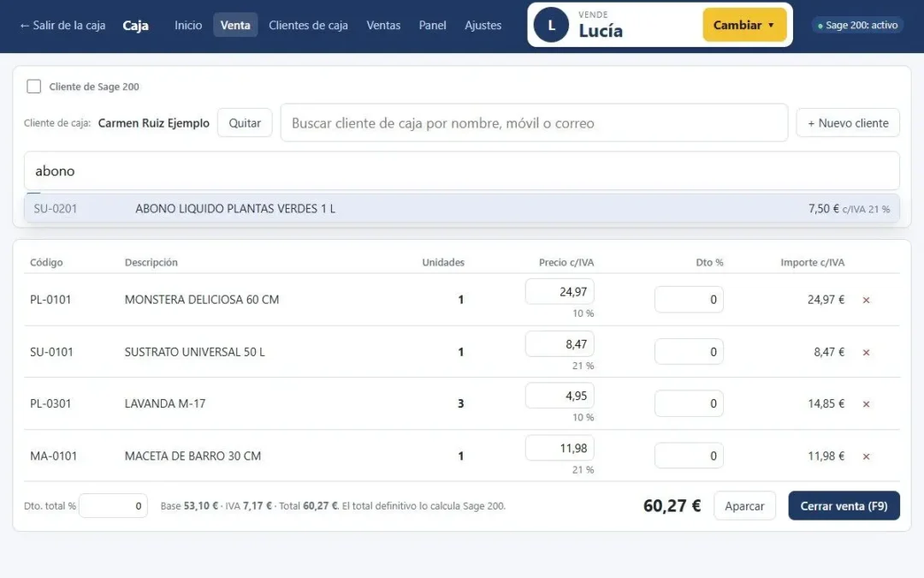
Task: Edit the price field for MACETA DE BARRO
Action: [x=560, y=448]
